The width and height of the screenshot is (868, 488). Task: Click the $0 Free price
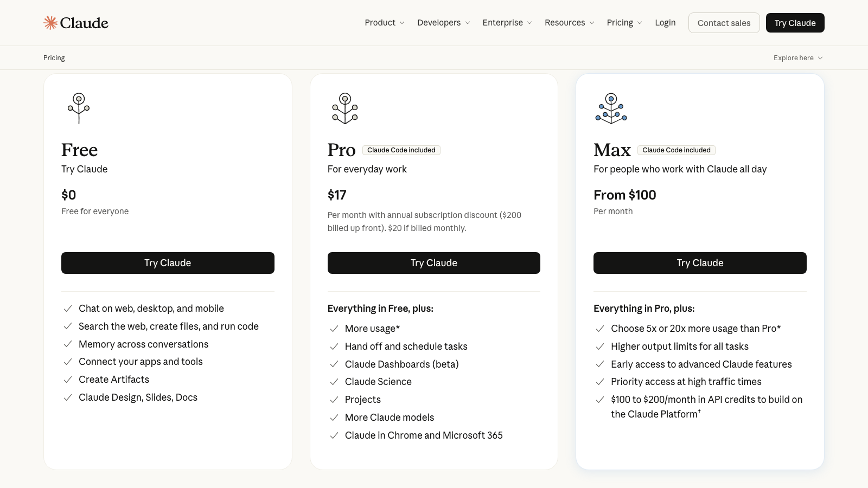point(69,195)
